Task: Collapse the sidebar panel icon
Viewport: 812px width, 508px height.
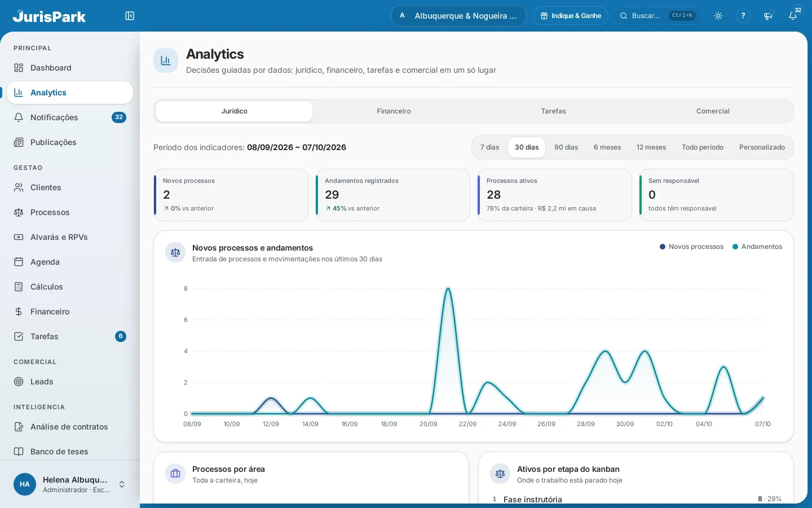Action: coord(130,16)
